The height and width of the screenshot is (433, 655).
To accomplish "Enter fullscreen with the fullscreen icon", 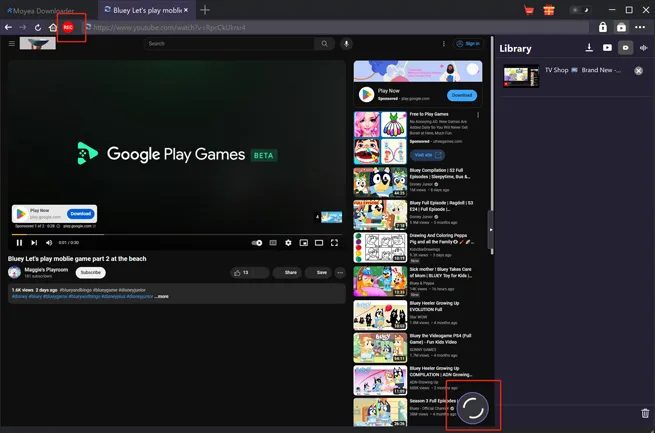I will point(334,243).
